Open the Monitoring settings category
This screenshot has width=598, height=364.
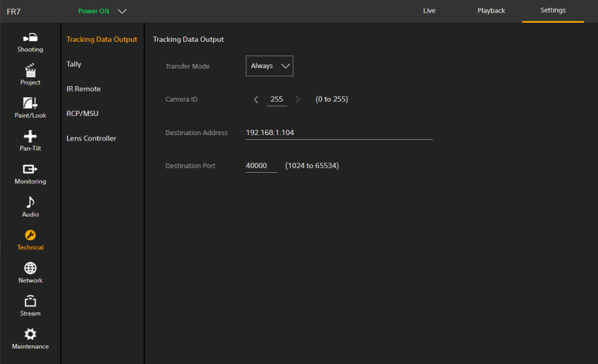[30, 174]
